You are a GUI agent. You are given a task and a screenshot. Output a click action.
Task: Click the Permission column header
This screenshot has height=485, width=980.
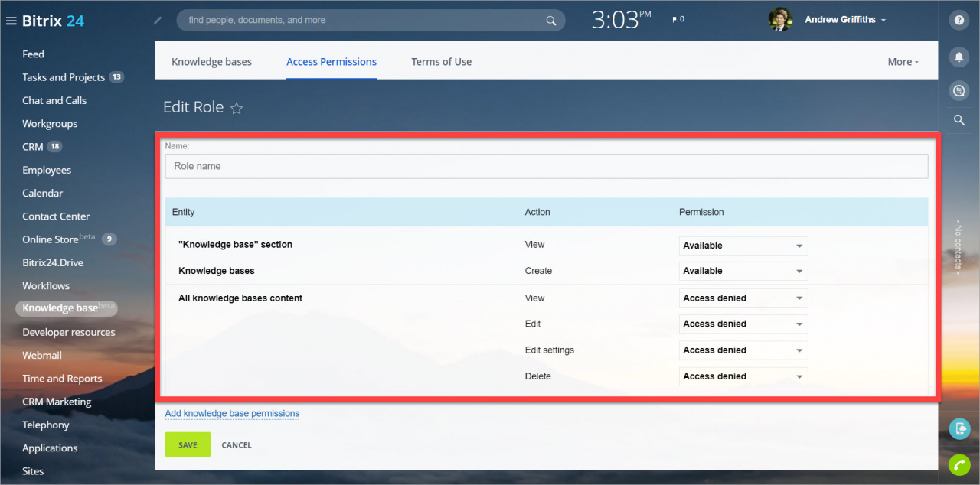pyautogui.click(x=701, y=212)
